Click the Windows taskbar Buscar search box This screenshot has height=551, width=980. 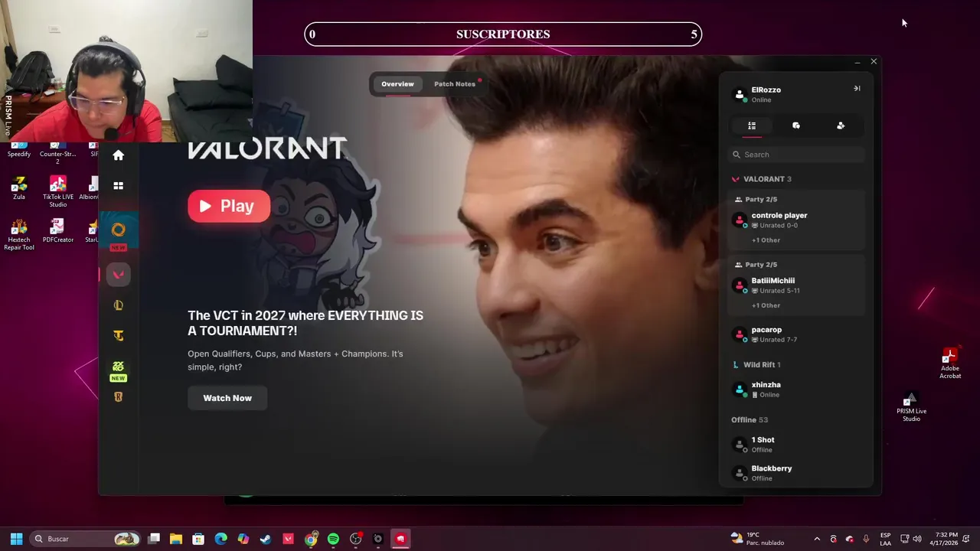tap(85, 539)
